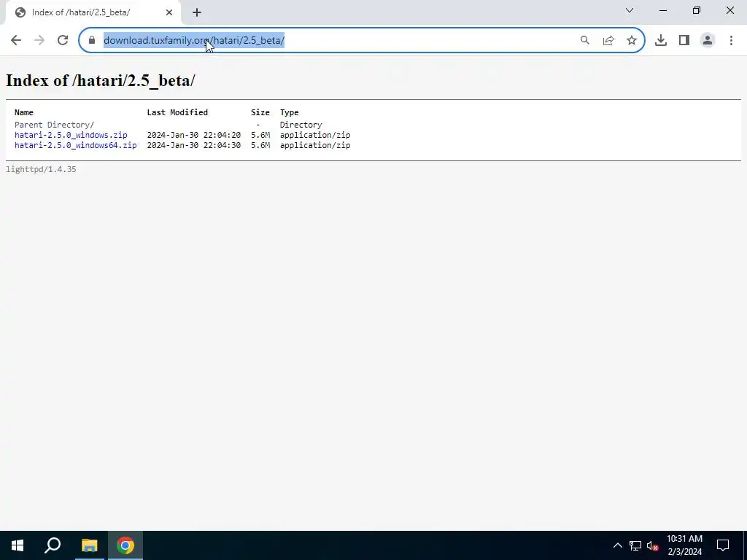The image size is (747, 560).
Task: Open the Windows Start menu
Action: tap(18, 545)
